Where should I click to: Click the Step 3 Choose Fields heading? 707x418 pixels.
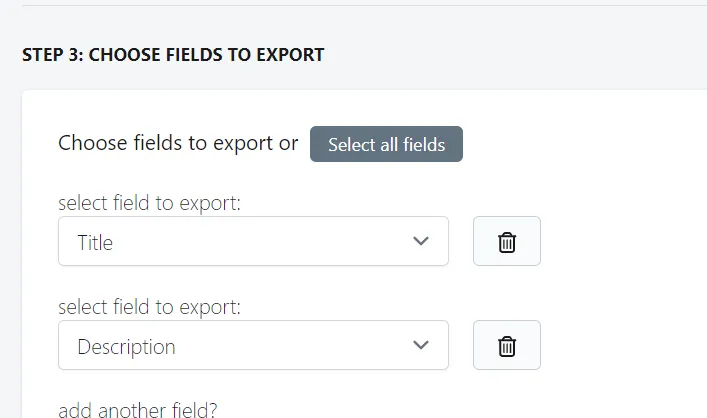click(x=173, y=55)
